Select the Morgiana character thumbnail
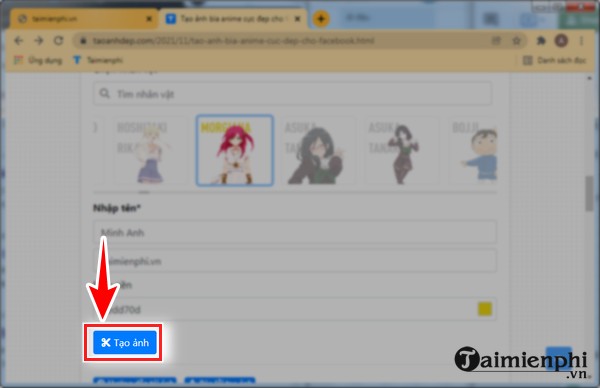Screen dimensions: 600x388 tap(235, 151)
